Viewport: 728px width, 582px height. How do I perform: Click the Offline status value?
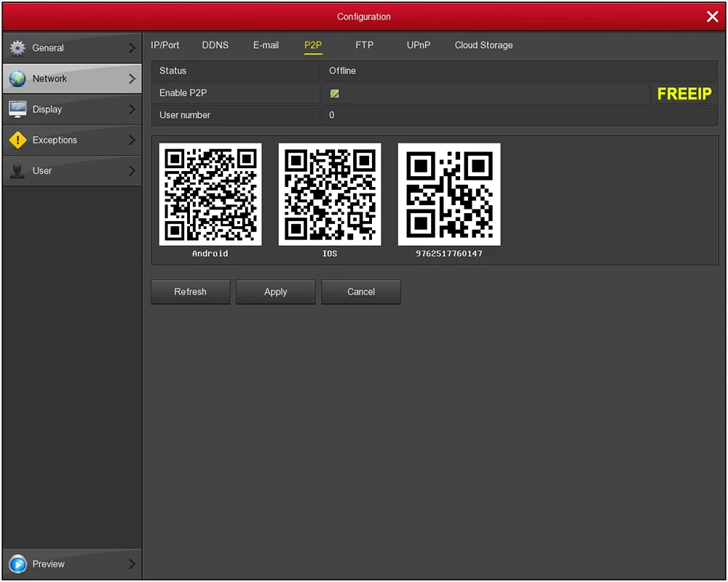[342, 71]
